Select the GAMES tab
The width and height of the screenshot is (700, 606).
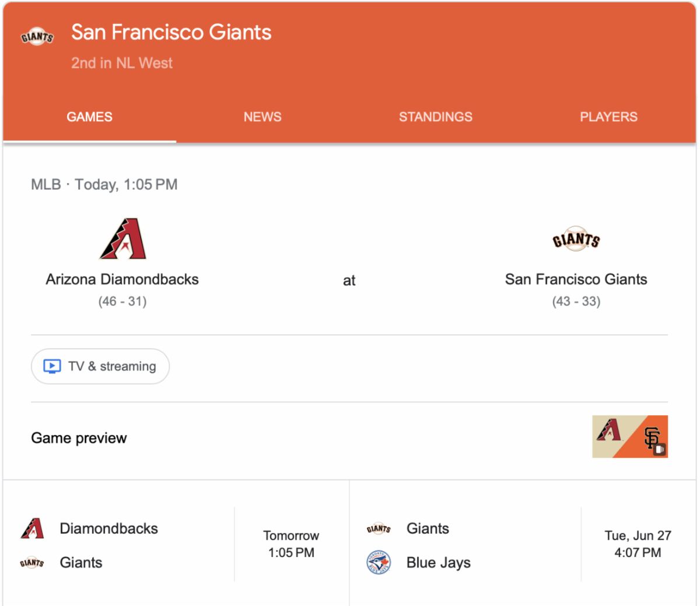click(89, 117)
